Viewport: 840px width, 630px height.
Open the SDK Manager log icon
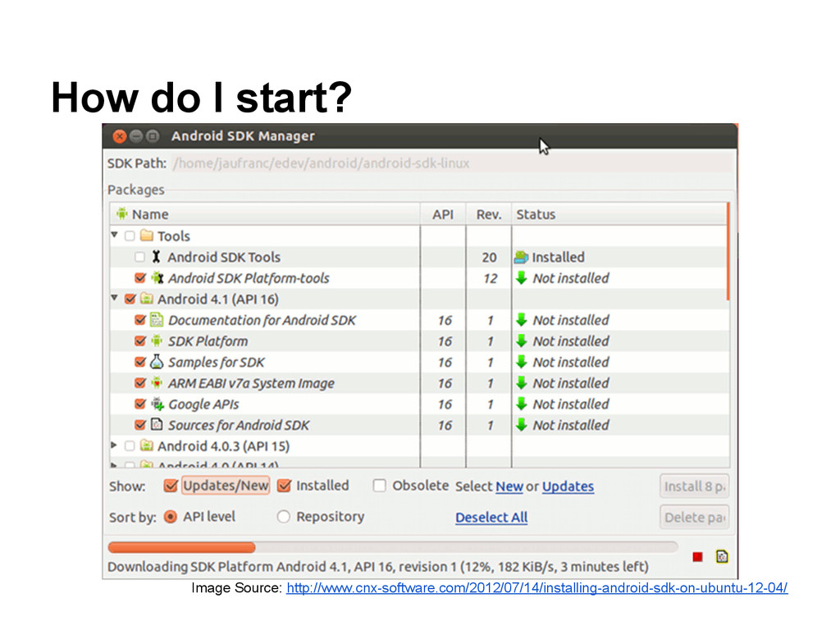coord(721,556)
